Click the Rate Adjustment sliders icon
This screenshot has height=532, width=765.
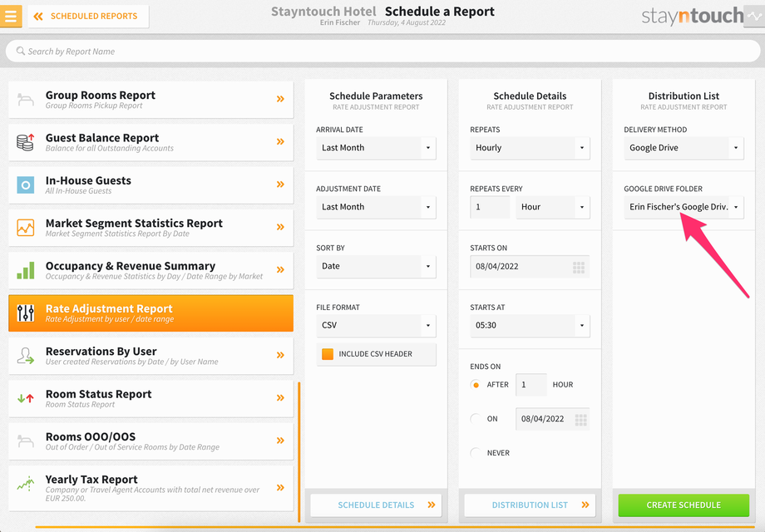[x=26, y=313]
